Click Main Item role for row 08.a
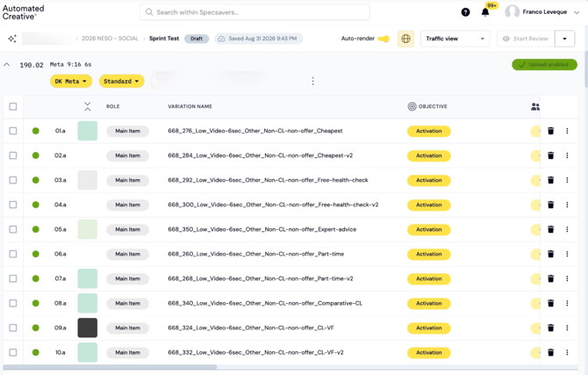 click(127, 303)
